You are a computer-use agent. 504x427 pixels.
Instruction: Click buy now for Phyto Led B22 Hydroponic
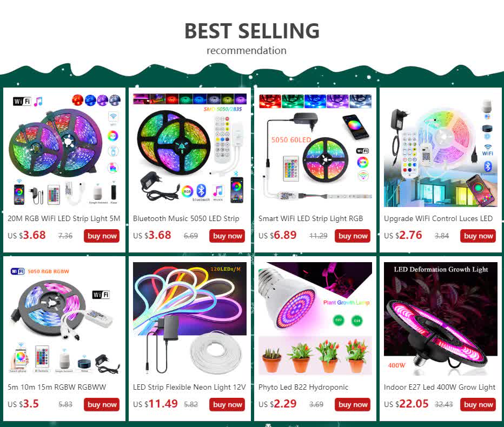point(353,404)
